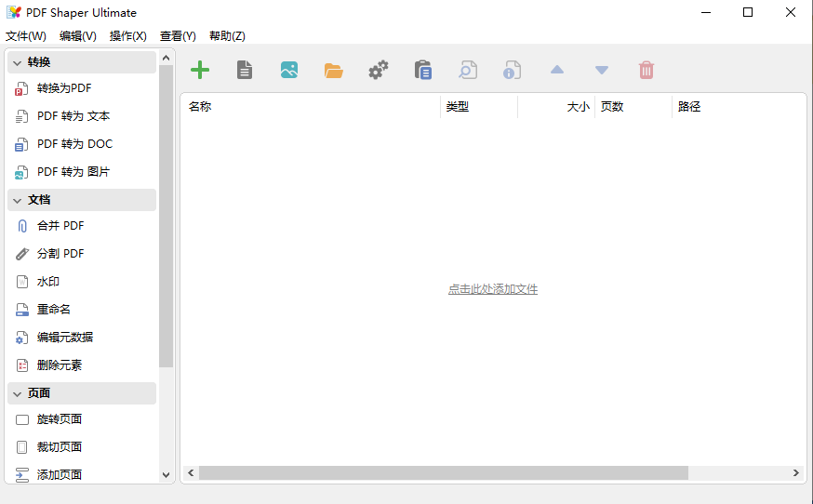Click the paperclip 合并 PDF icon

21,226
